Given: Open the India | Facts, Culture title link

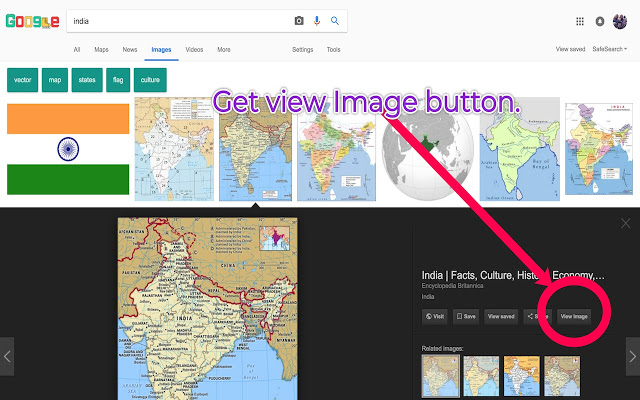Looking at the screenshot, I should point(513,276).
